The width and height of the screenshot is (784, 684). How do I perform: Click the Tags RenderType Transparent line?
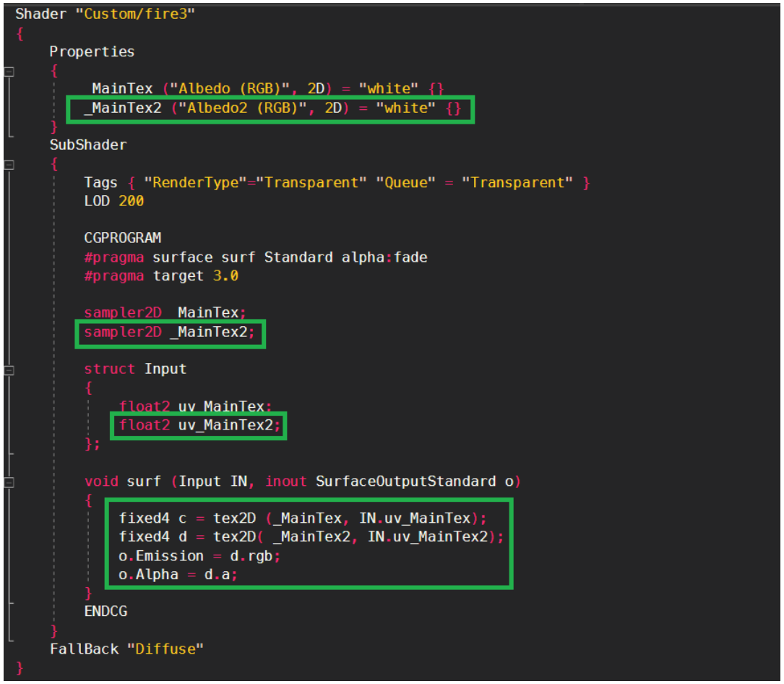337,183
